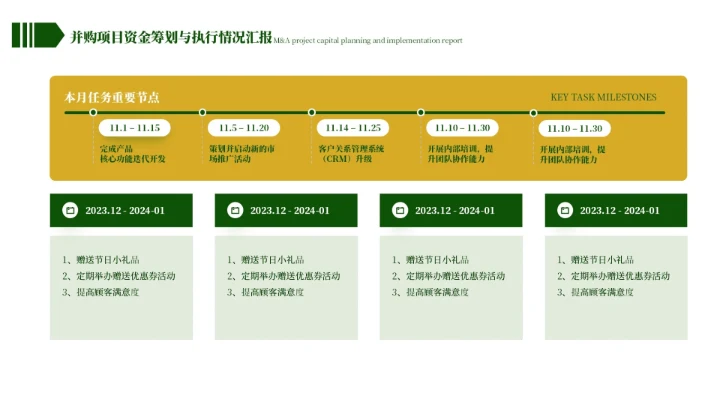Click the heading 本月任务重要节点

[112, 97]
